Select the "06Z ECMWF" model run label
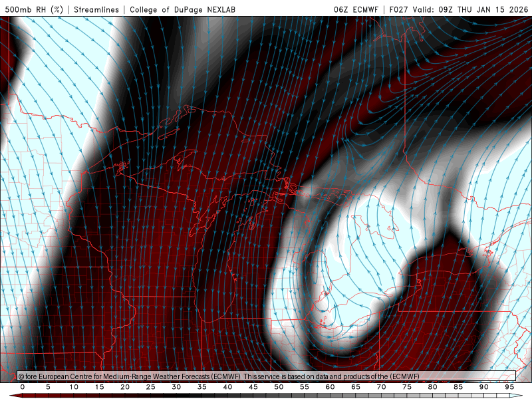The height and width of the screenshot is (399, 532). 356,9
